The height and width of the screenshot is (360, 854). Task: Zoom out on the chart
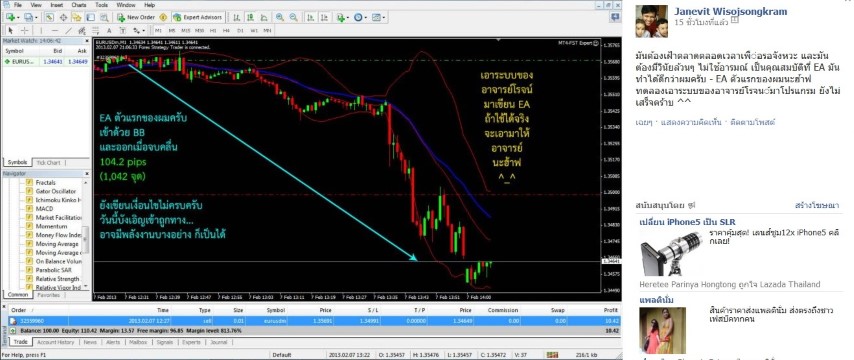293,17
